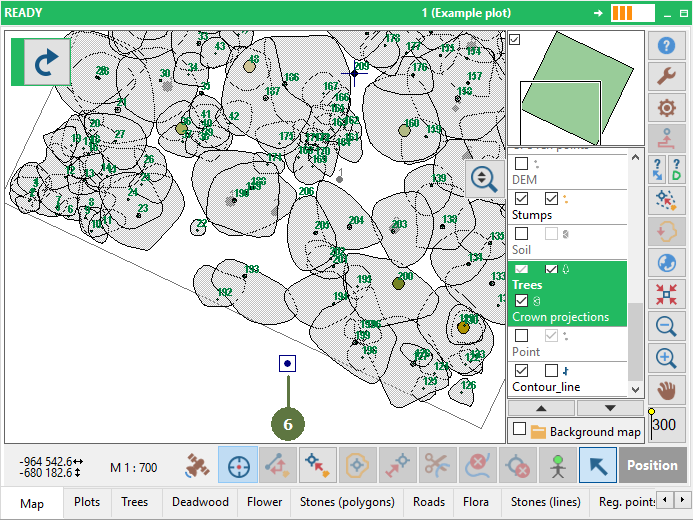
Task: Open the Flower tab
Action: click(x=264, y=502)
